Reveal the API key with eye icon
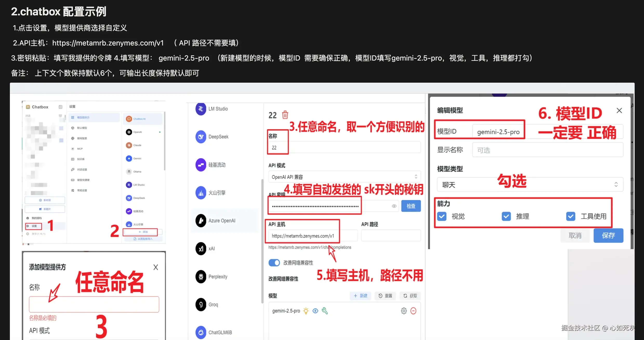 (x=394, y=206)
